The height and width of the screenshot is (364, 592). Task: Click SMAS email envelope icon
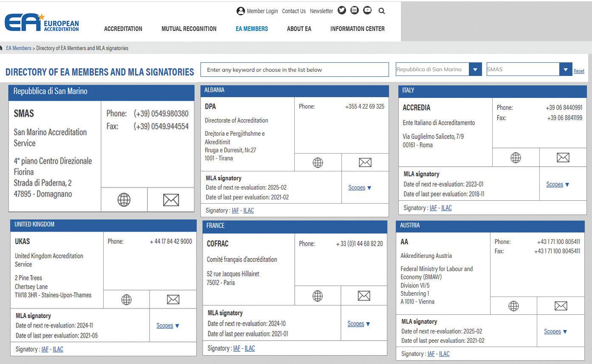[x=171, y=200]
